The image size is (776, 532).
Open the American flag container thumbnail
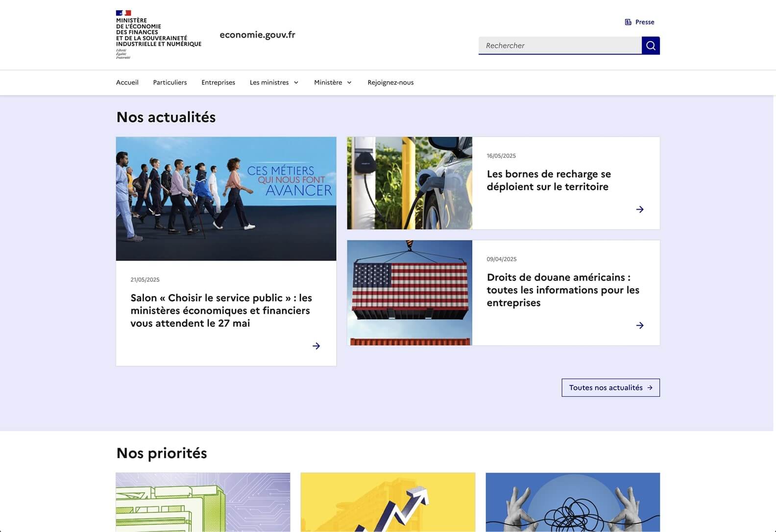coord(410,292)
